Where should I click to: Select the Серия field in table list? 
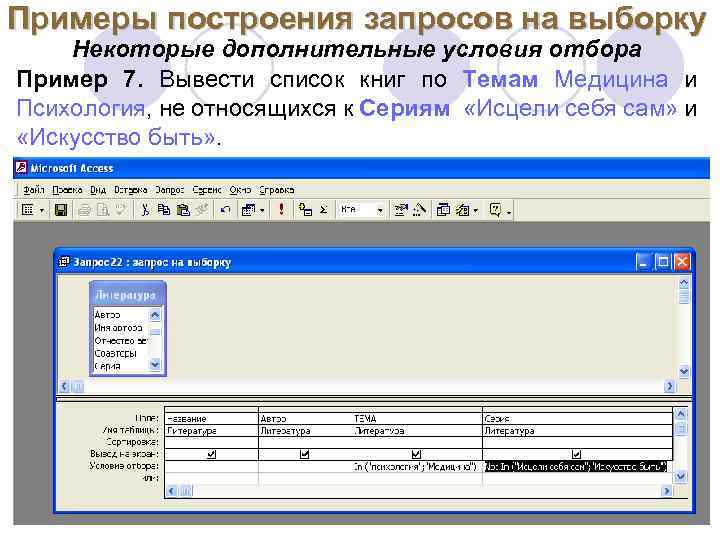coord(107,366)
